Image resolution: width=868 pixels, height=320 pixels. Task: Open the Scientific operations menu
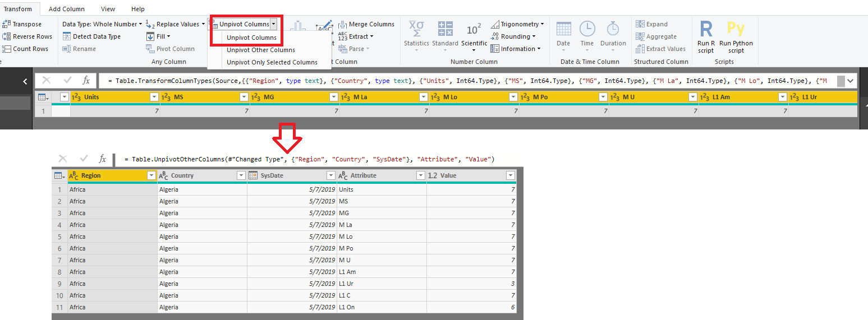point(474,35)
